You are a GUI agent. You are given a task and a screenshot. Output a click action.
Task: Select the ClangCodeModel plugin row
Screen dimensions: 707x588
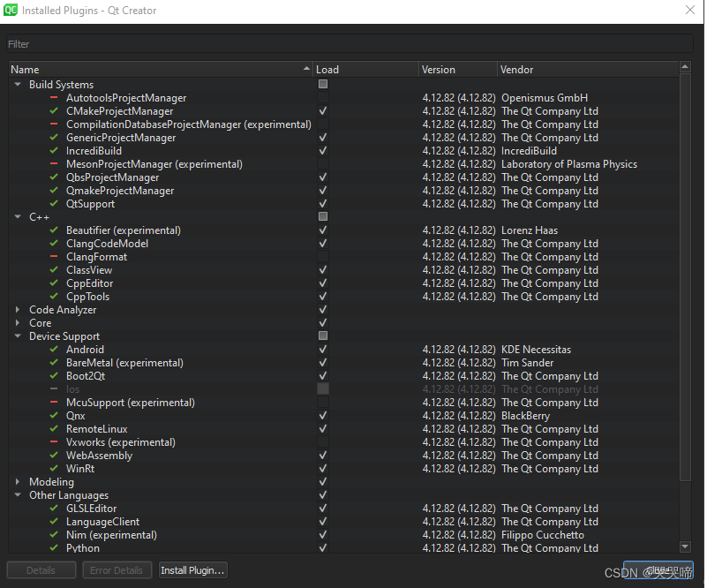click(343, 244)
